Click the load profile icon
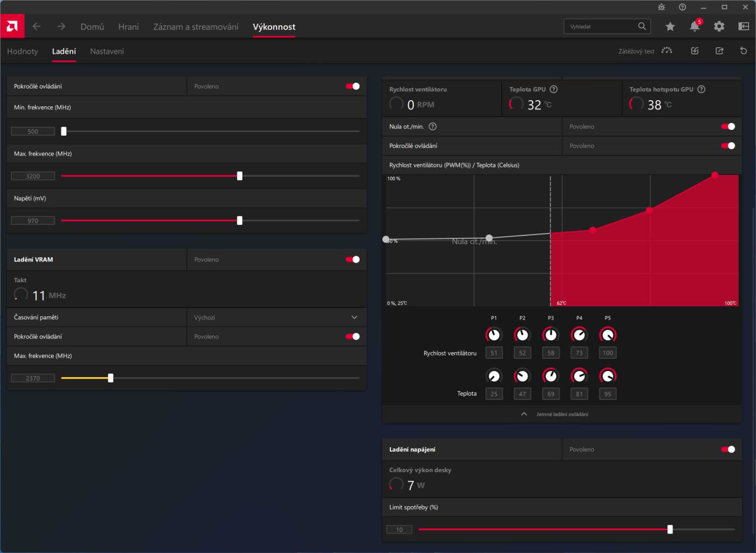 [695, 51]
